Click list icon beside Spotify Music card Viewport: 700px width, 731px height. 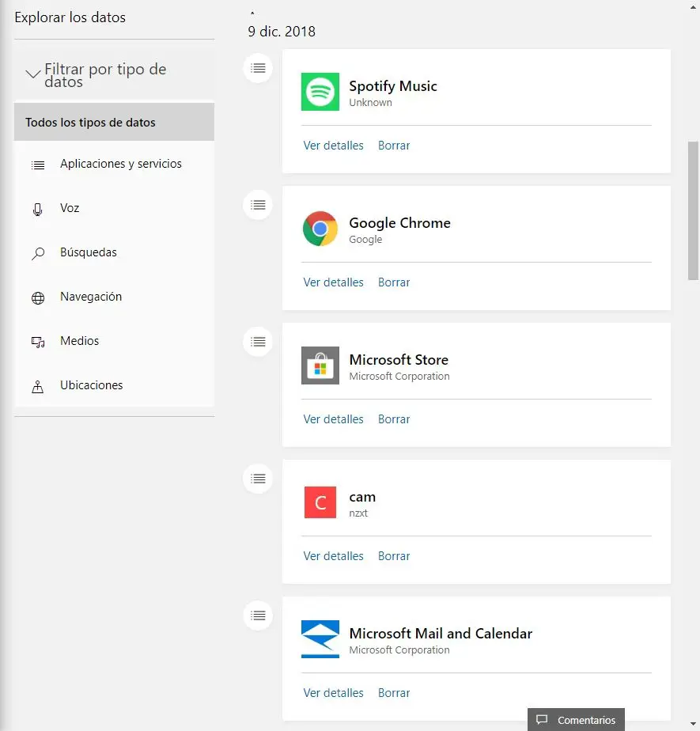(x=258, y=68)
